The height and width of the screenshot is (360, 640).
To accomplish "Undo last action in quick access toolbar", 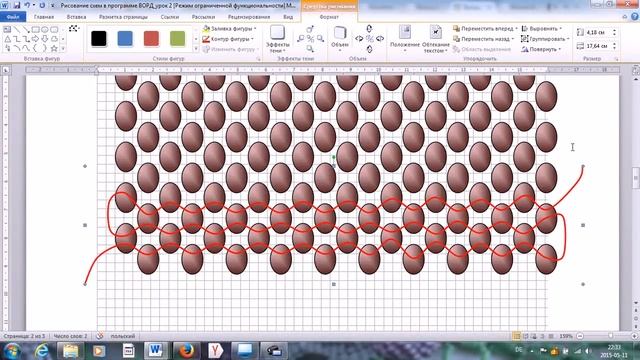I will coord(27,5).
